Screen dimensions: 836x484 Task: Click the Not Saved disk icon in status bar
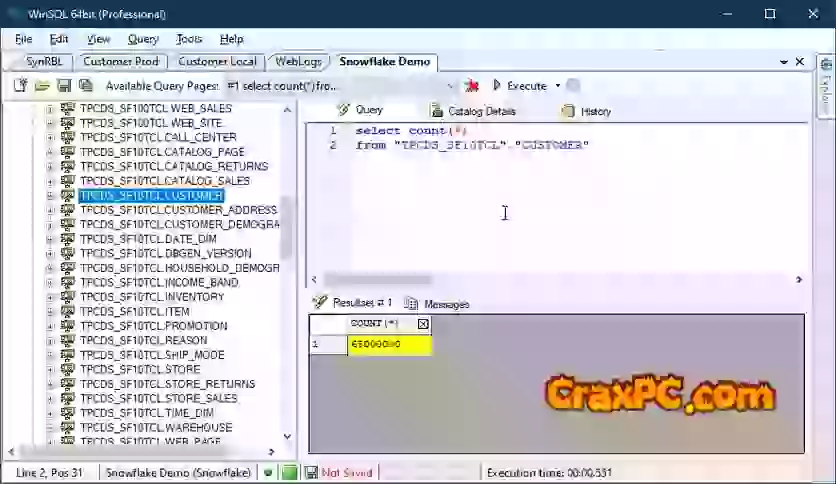click(311, 472)
